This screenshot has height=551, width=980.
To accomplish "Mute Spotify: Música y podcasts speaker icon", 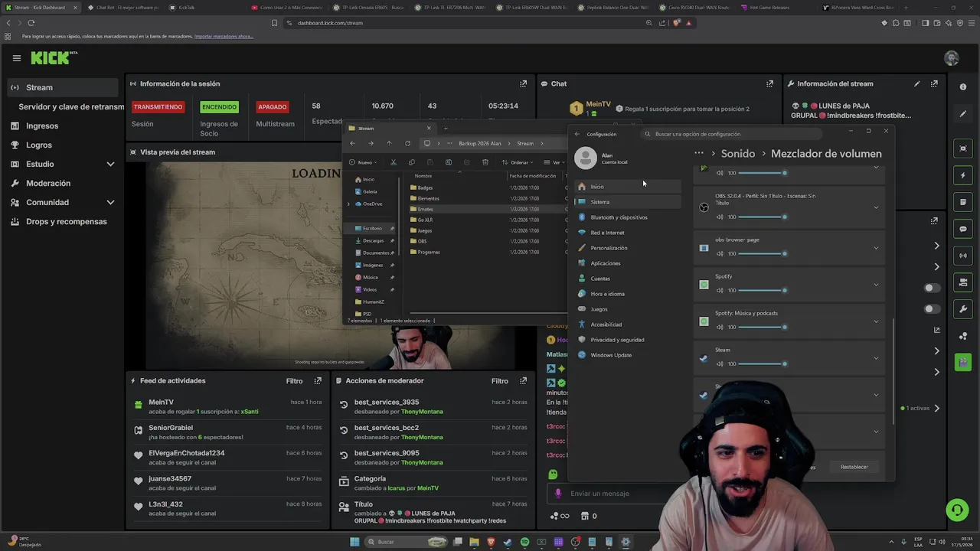I will (720, 327).
